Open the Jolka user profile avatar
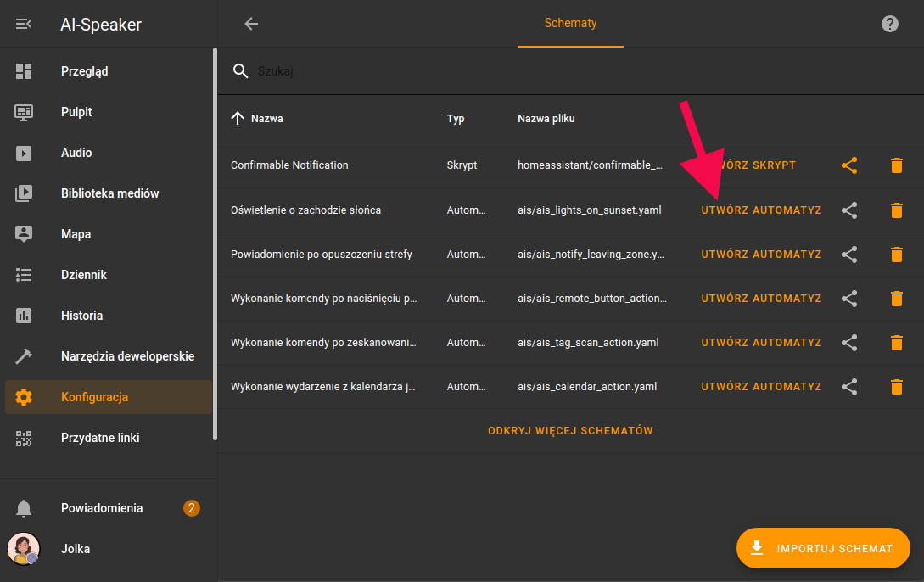The width and height of the screenshot is (924, 582). [x=24, y=549]
